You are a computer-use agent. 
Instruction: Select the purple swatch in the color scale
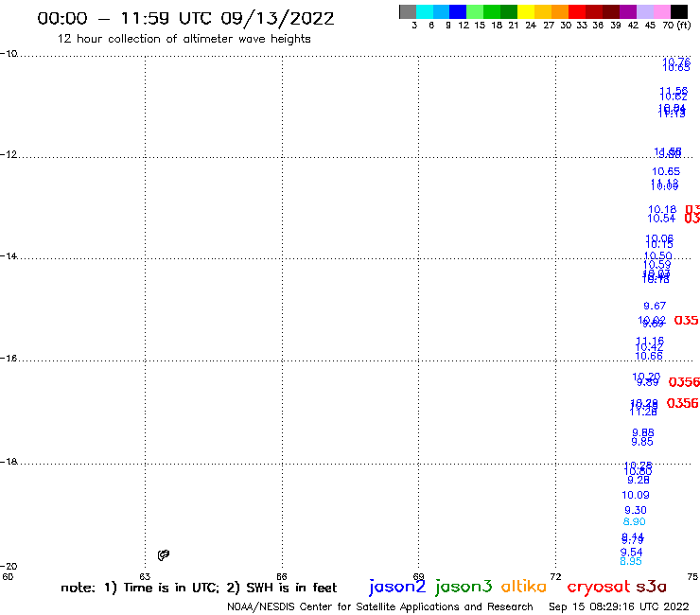(628, 11)
